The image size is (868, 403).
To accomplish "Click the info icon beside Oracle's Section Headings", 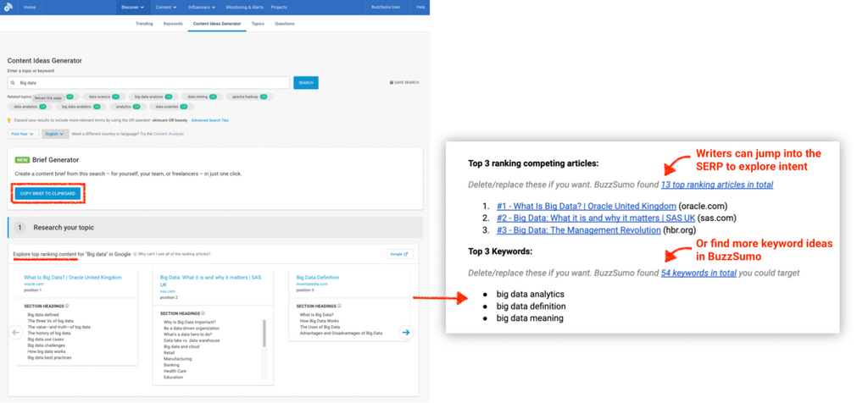I will pyautogui.click(x=67, y=306).
